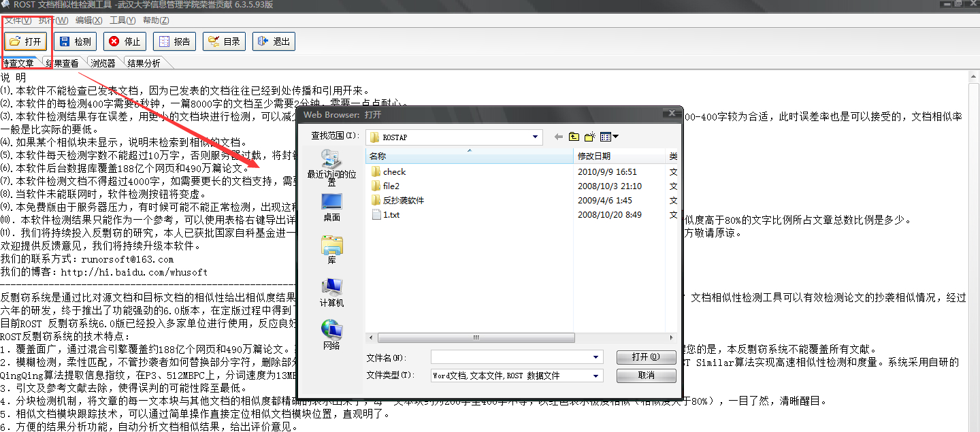Open the view menu icon in dialog
Screen dimensions: 980x432
[x=609, y=137]
